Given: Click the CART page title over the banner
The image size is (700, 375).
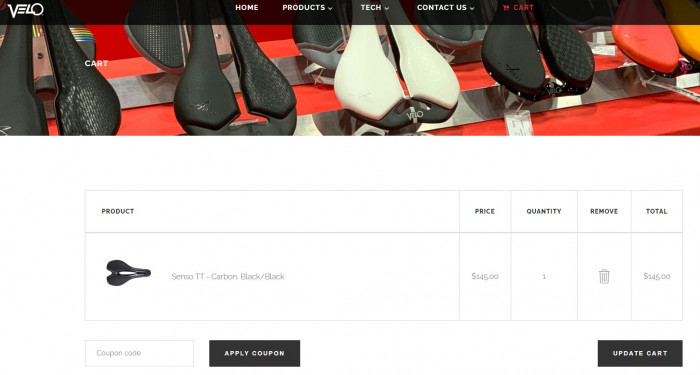Looking at the screenshot, I should pos(96,63).
